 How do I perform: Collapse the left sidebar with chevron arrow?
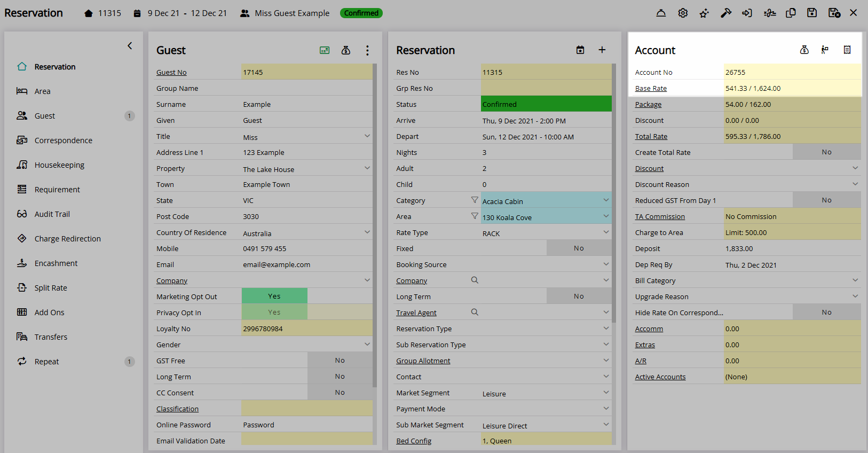pyautogui.click(x=130, y=46)
